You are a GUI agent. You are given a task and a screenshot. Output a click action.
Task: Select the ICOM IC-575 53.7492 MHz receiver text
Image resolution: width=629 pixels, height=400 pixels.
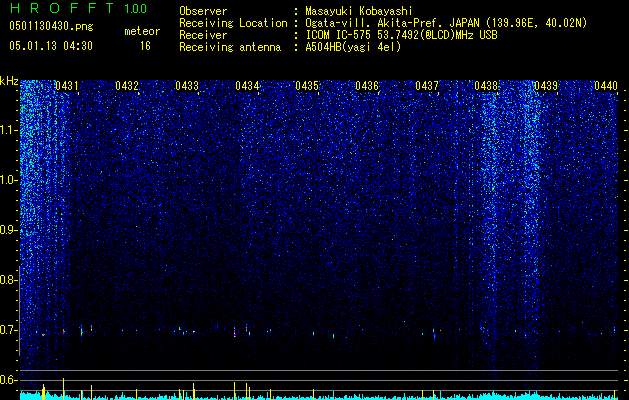coord(402,35)
